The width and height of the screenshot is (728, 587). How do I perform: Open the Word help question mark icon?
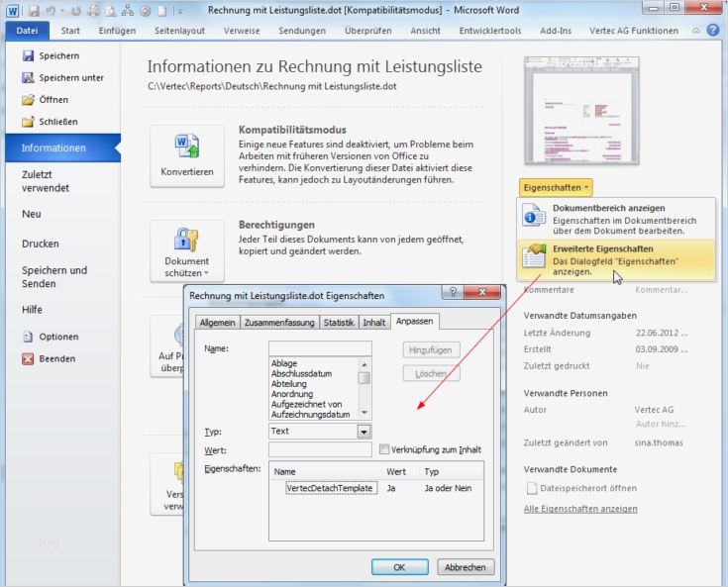click(713, 30)
